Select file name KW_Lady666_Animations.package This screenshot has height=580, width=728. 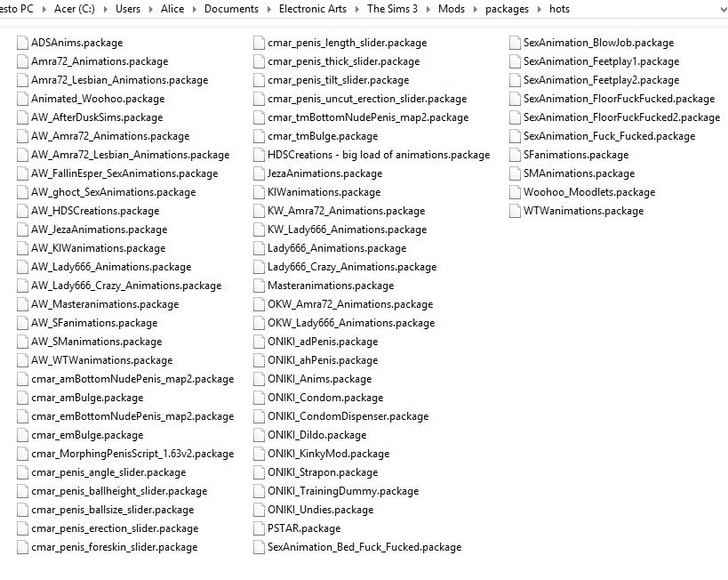[347, 230]
